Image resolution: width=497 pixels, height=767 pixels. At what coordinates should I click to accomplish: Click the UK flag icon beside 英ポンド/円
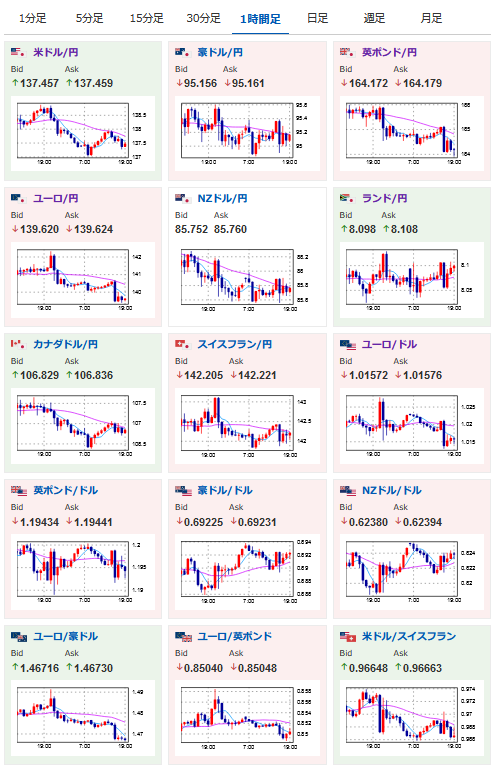click(x=347, y=52)
